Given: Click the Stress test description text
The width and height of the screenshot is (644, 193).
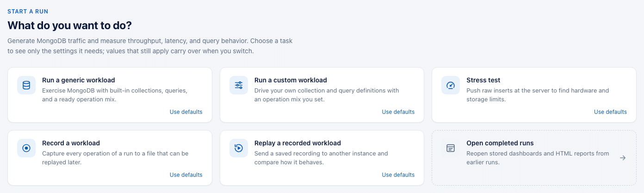Looking at the screenshot, I should coord(538,95).
